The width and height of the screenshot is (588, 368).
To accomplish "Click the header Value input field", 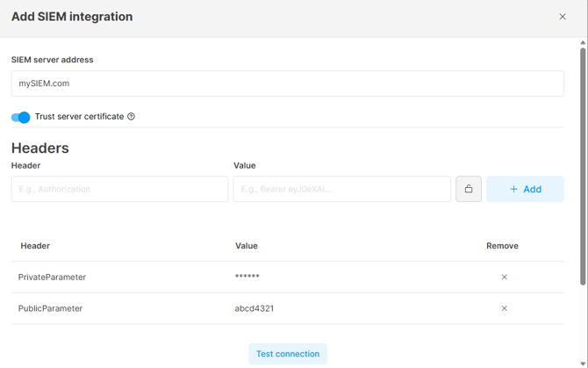I will click(x=342, y=189).
